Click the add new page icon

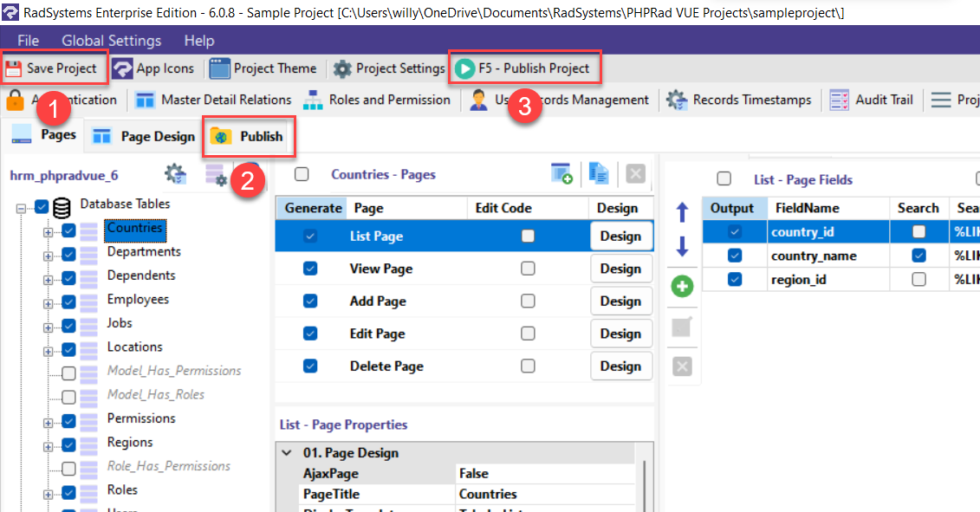click(x=561, y=174)
